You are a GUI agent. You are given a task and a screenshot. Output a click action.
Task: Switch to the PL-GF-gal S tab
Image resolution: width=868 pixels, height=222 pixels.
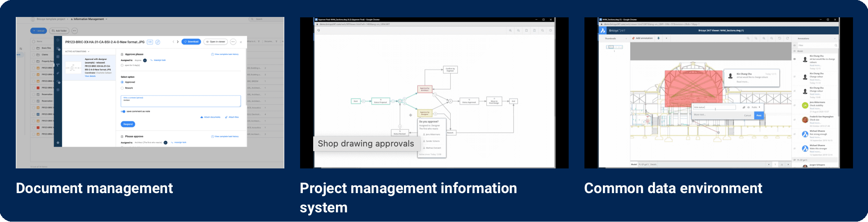point(644,165)
